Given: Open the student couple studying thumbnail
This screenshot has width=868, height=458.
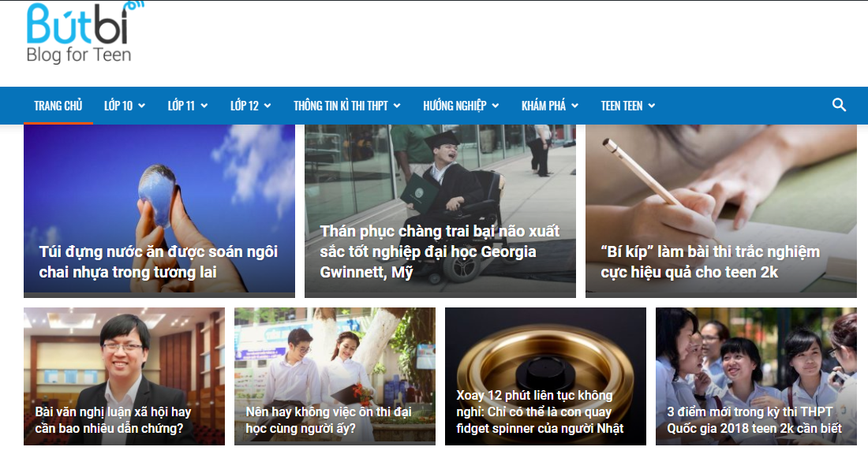Looking at the screenshot, I should pos(335,376).
